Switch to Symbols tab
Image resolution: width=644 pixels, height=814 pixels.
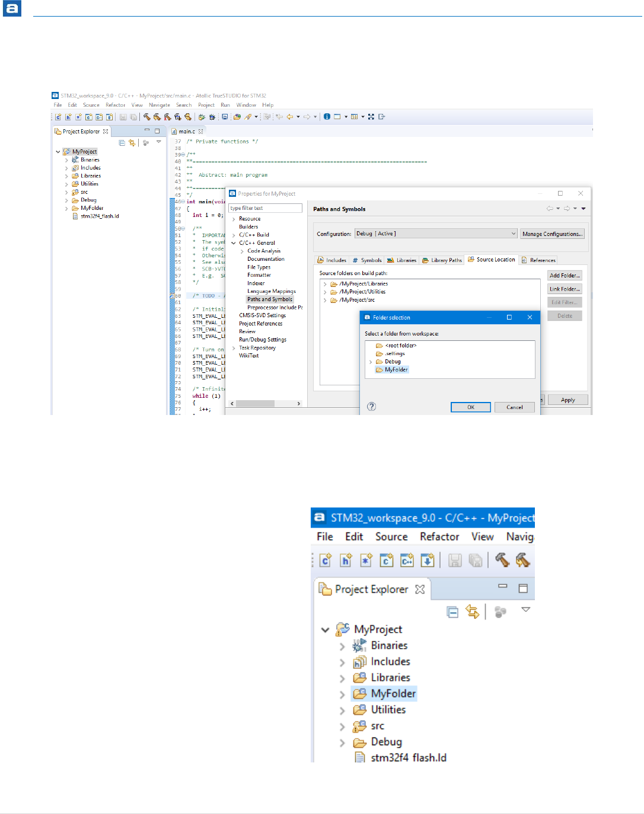(367, 260)
